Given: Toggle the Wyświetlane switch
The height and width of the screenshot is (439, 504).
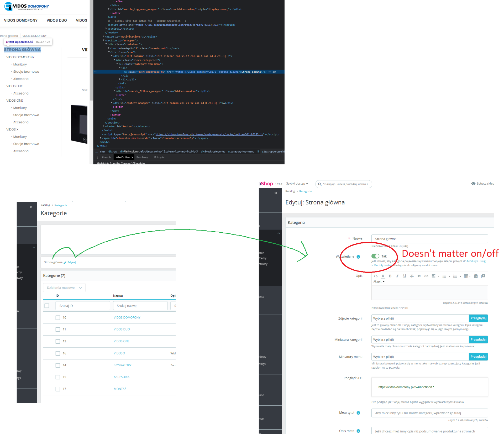Looking at the screenshot, I should pos(375,256).
